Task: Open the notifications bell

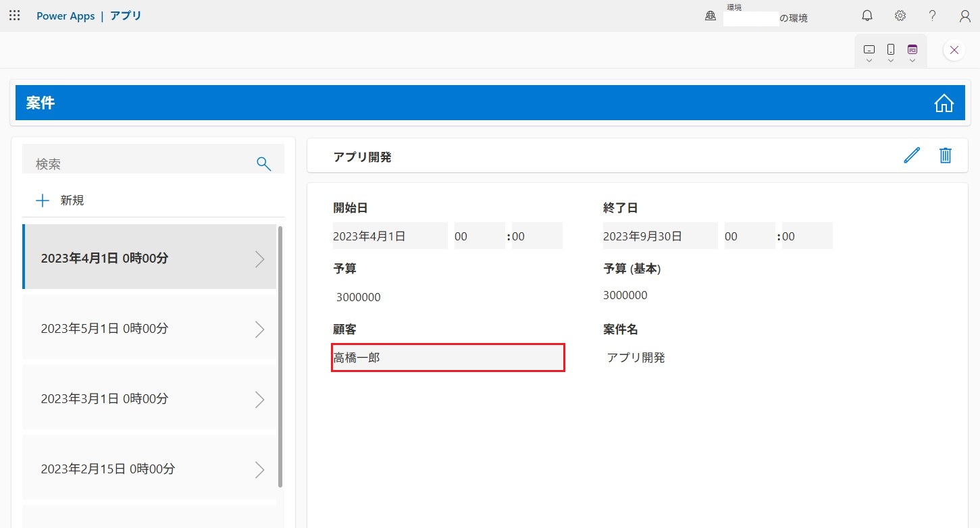Action: click(867, 16)
